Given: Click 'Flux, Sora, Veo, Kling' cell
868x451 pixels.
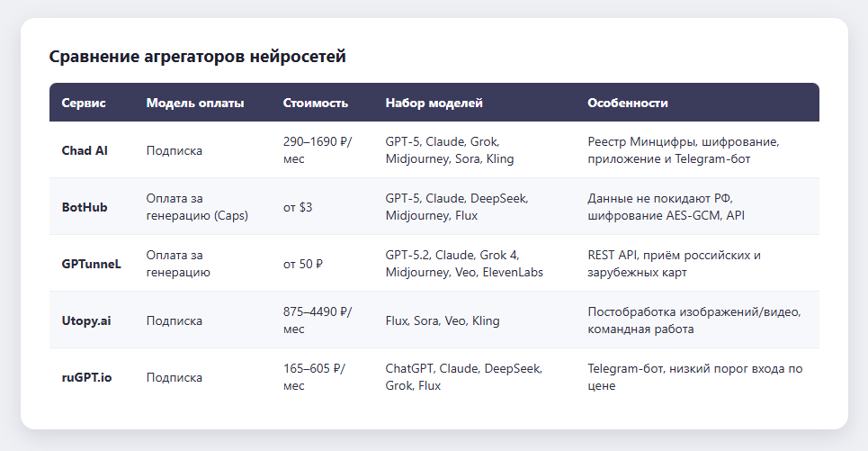Looking at the screenshot, I should pyautogui.click(x=443, y=320).
